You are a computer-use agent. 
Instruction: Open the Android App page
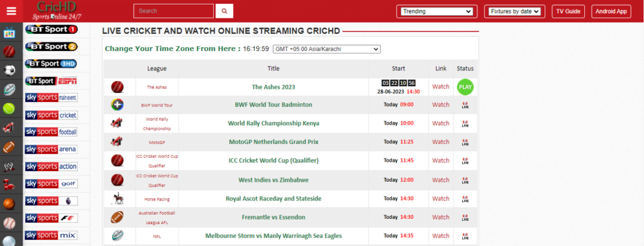pos(611,11)
